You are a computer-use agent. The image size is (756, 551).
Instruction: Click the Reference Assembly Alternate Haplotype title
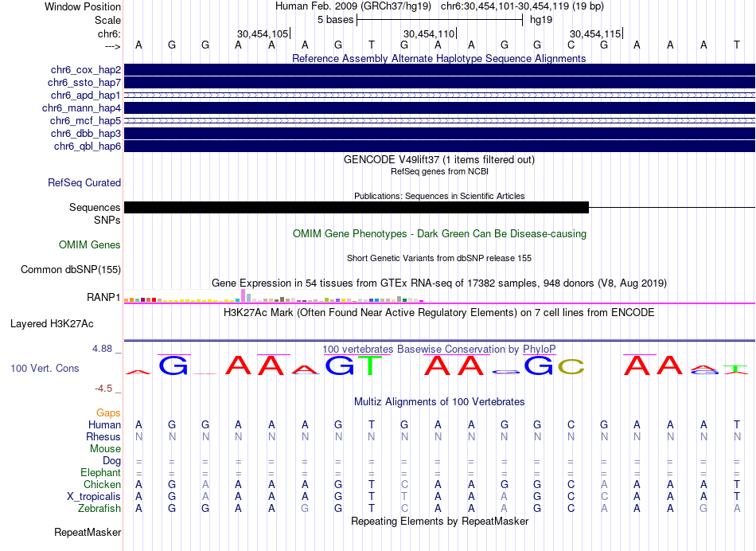(439, 58)
